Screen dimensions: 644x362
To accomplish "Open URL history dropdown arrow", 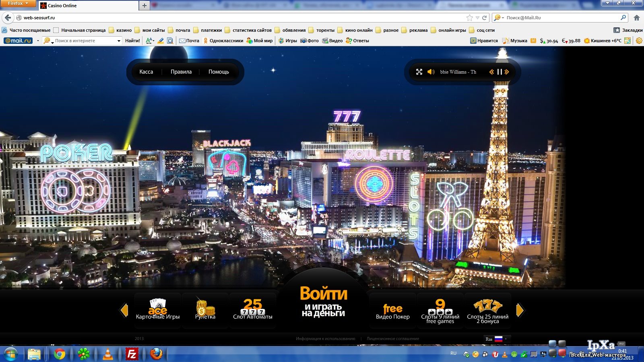I will pos(477,18).
